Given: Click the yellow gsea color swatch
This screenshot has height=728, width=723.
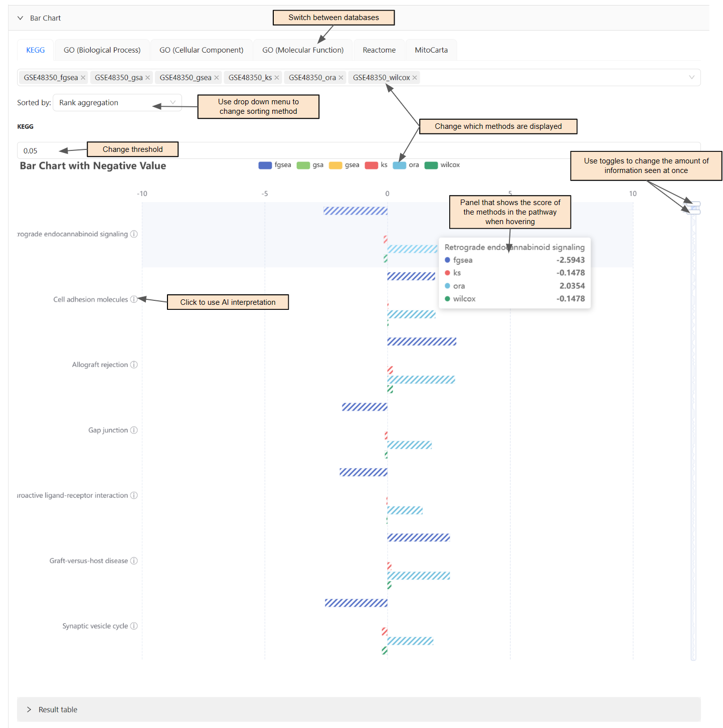Looking at the screenshot, I should click(x=335, y=165).
